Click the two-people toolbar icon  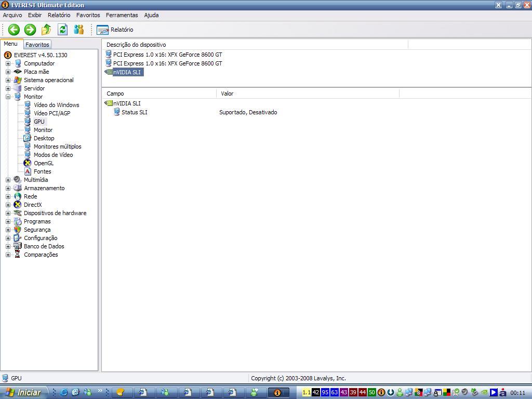pyautogui.click(x=79, y=30)
